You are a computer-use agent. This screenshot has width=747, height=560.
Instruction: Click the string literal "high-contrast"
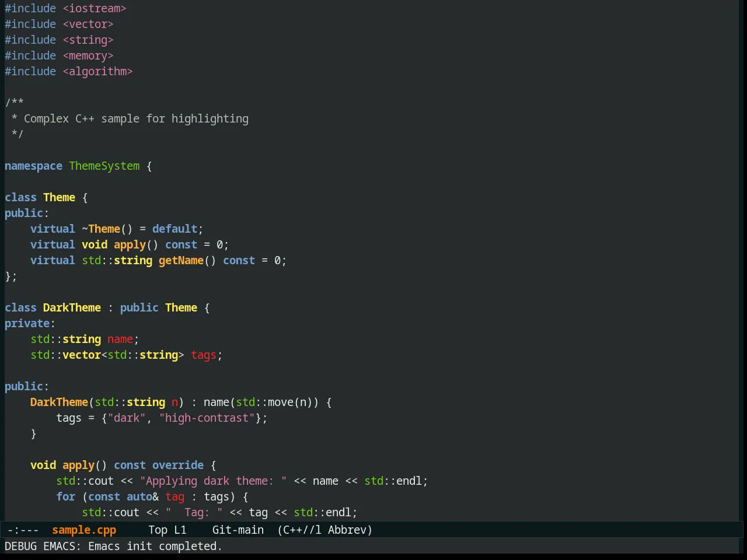[207, 418]
